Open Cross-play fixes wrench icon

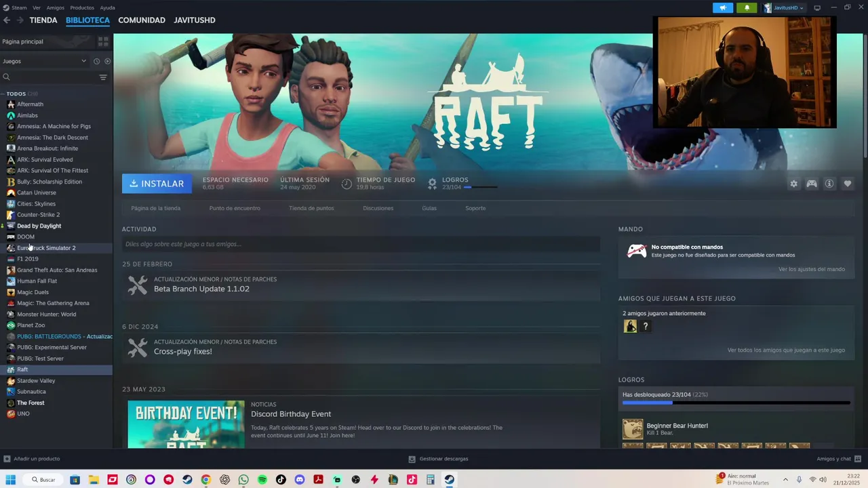pos(138,347)
